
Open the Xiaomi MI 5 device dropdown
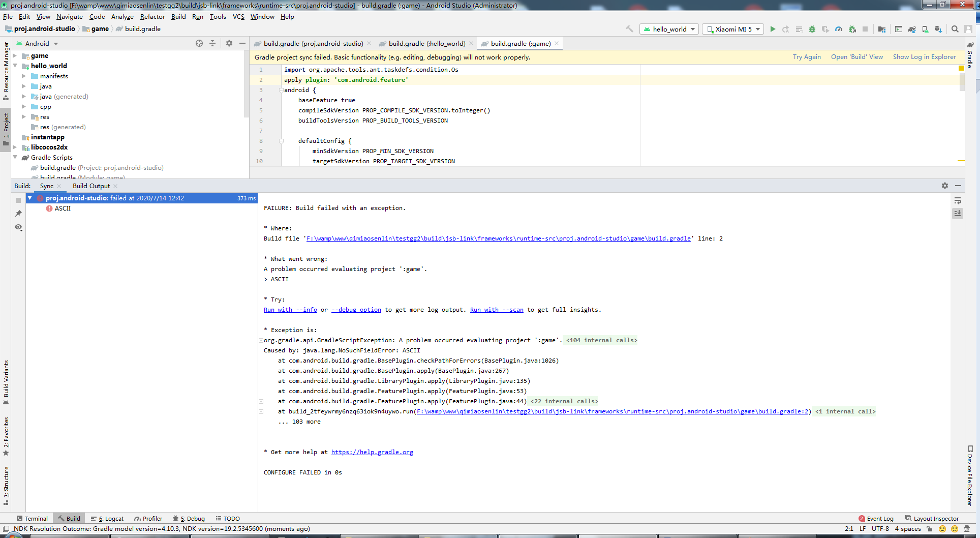pyautogui.click(x=733, y=29)
